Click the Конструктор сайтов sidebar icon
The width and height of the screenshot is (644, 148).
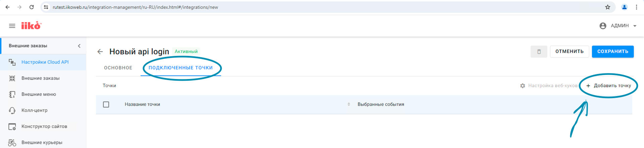coord(12,127)
